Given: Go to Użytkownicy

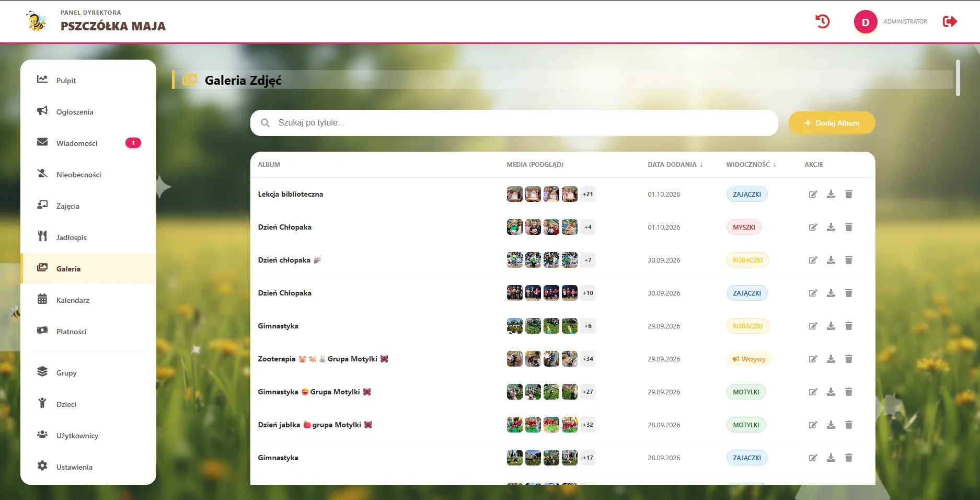Looking at the screenshot, I should 88,436.
